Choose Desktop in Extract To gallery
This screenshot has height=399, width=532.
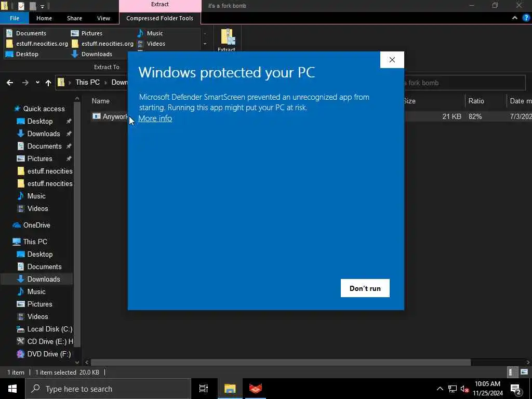tap(22, 54)
